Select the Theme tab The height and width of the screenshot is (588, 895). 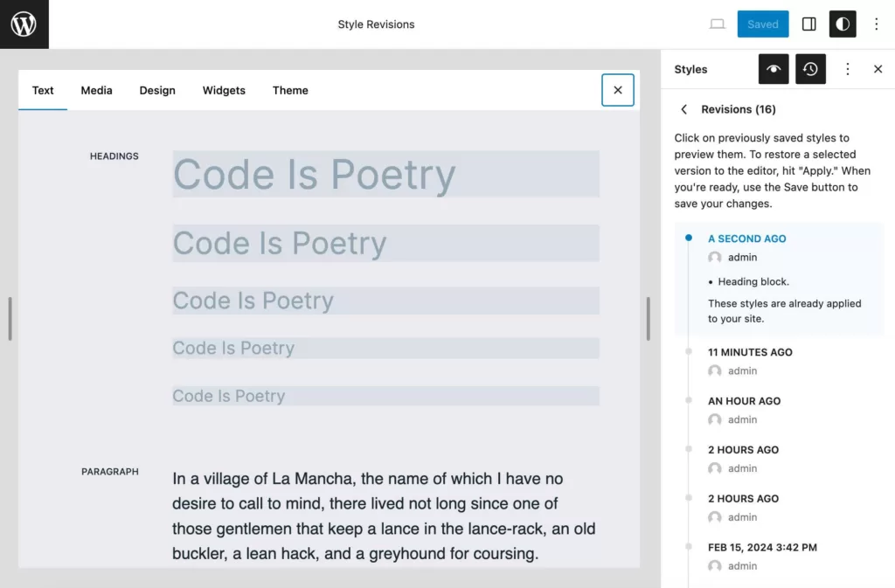point(290,90)
